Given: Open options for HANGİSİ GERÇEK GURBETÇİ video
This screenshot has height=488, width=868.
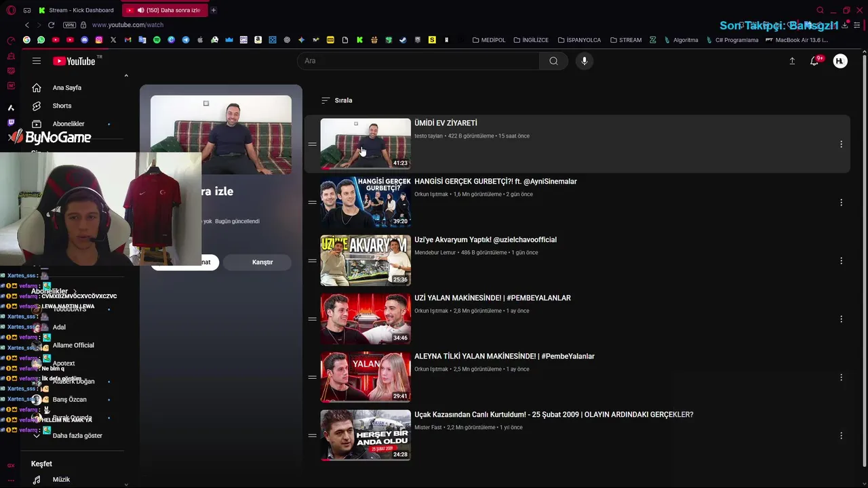Looking at the screenshot, I should [841, 203].
